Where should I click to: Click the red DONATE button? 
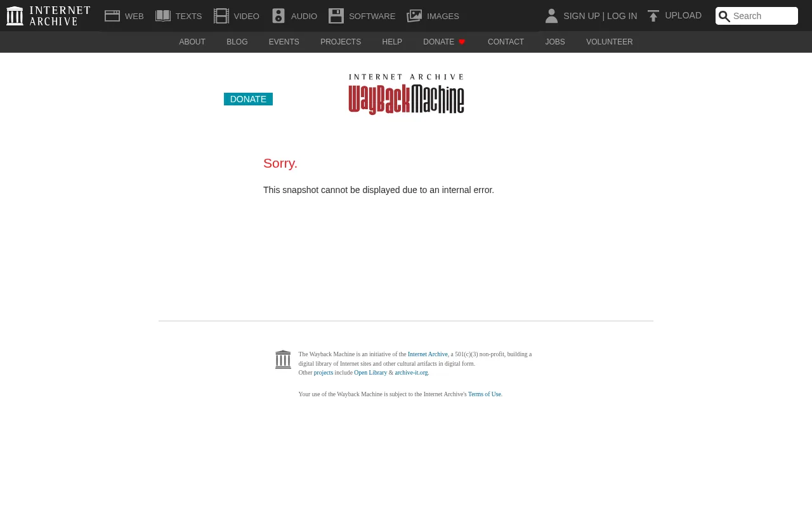point(247,99)
